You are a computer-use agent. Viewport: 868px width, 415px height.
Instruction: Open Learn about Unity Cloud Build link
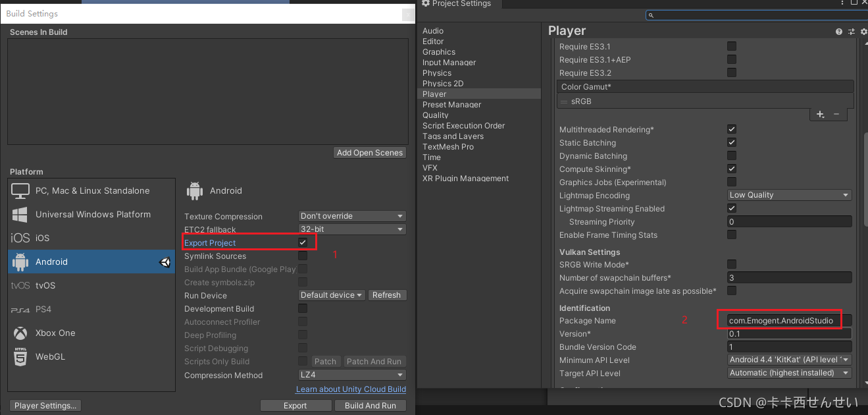tap(351, 389)
